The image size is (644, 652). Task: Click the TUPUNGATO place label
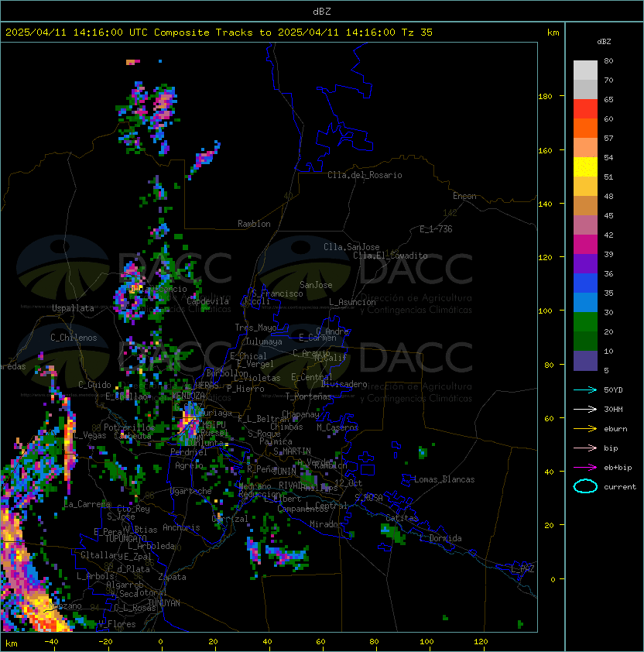126,539
